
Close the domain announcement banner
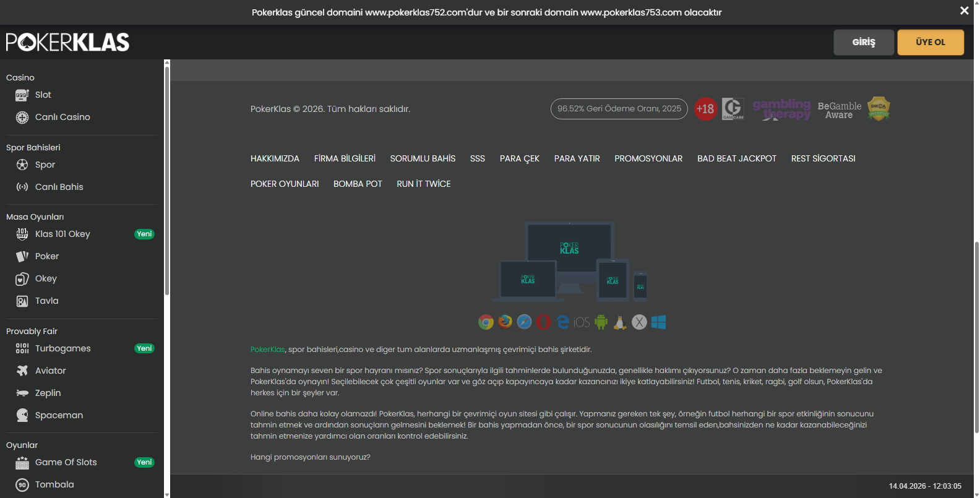964,11
